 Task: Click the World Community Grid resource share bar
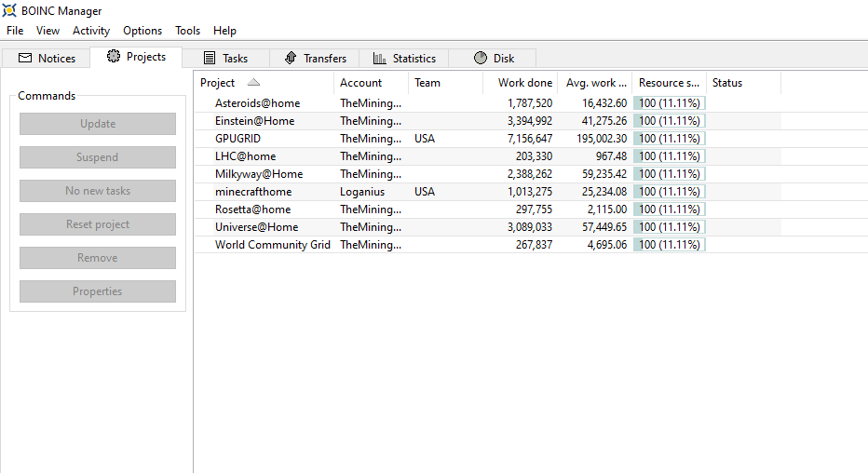click(x=670, y=245)
